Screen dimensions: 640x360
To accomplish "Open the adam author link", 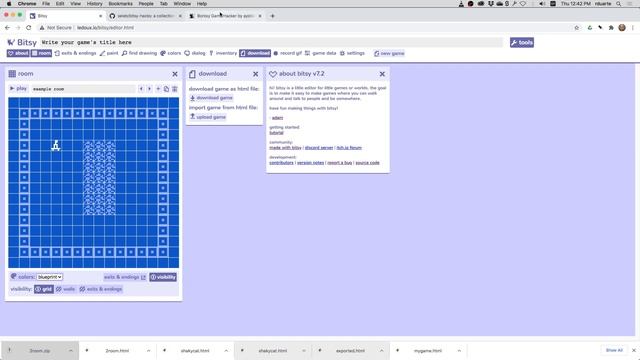I will pos(278,118).
